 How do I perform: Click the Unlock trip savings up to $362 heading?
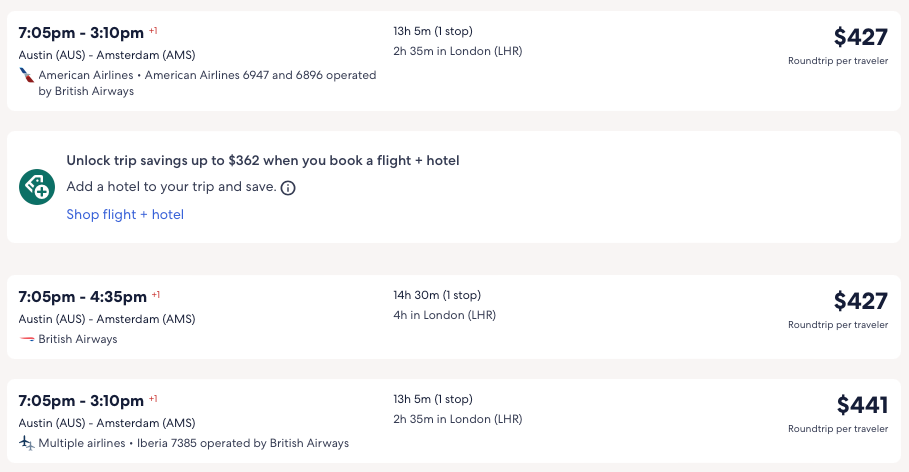(x=263, y=160)
